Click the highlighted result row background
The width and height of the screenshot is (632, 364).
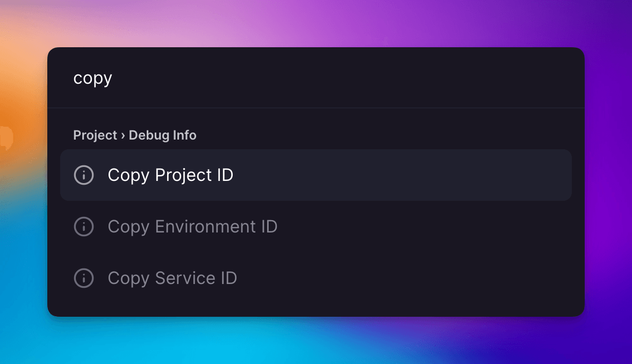tap(403, 175)
